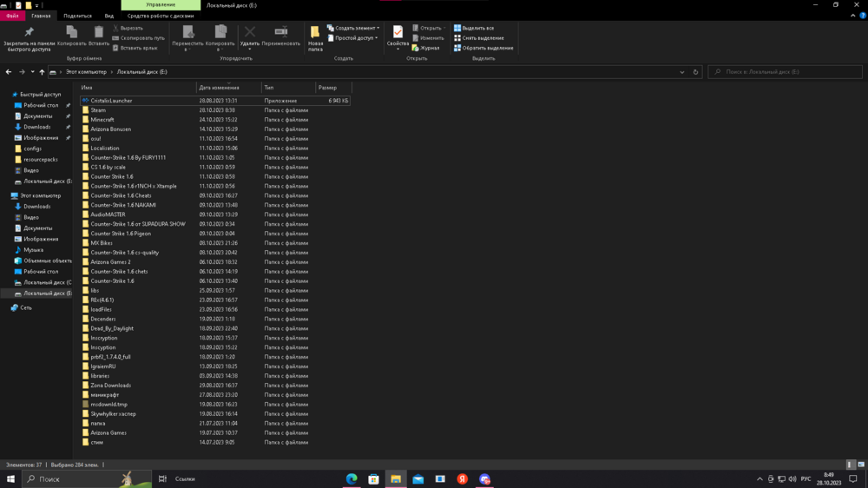Click 'Вставить ярлык' in the ribbon
868x488 pixels.
[135, 48]
